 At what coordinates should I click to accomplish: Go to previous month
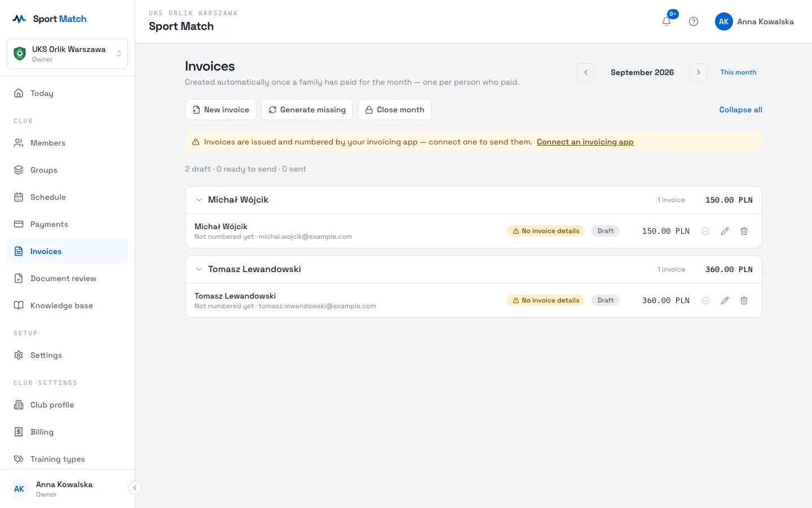(586, 72)
